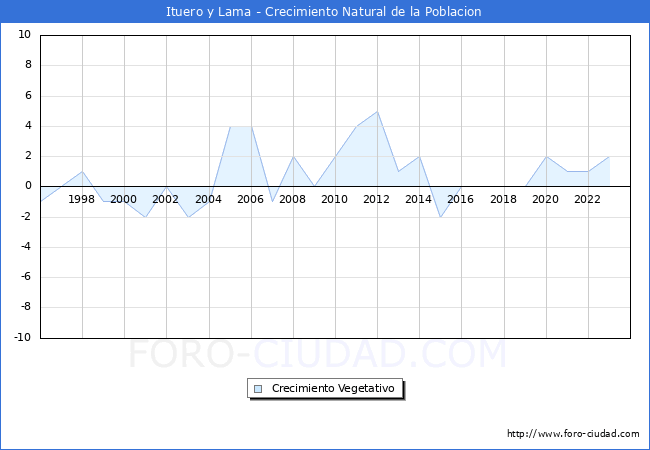Click the x-axis label 2002
650x450 pixels.
(165, 199)
